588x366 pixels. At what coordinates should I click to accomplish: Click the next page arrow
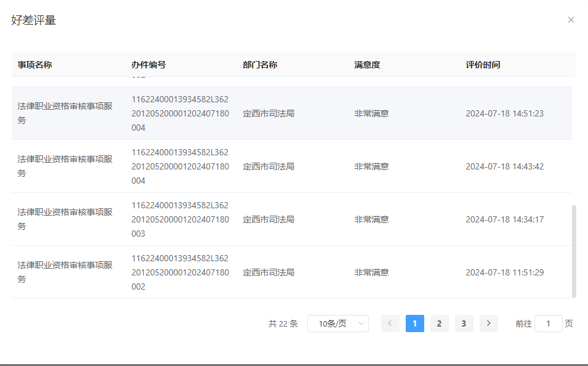point(488,323)
